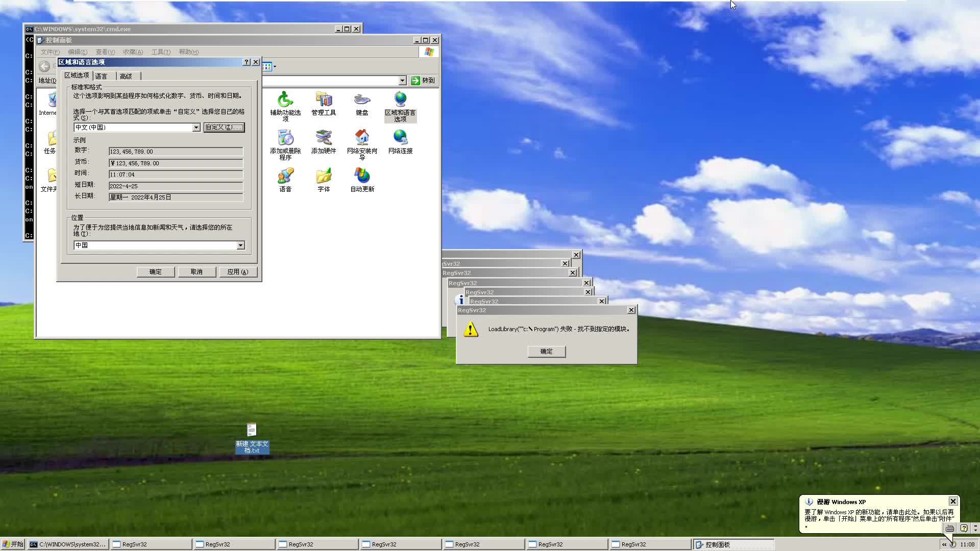Click the control panel Back arrow button
The height and width of the screenshot is (551, 980).
click(45, 66)
